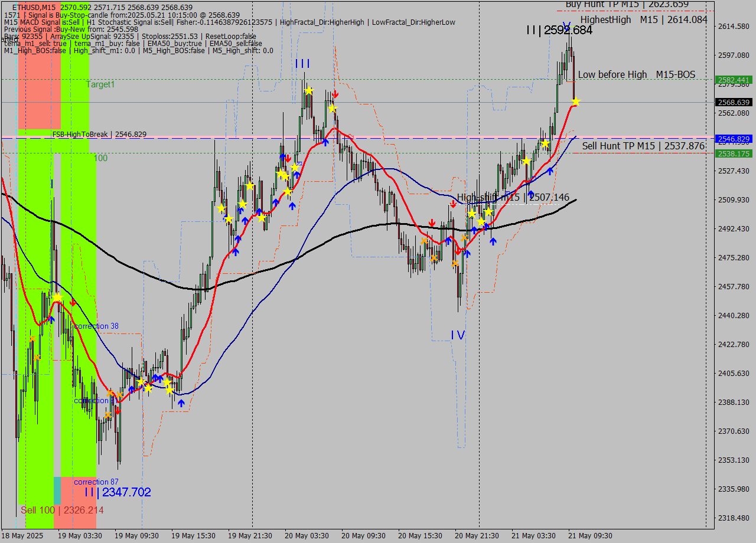Click the Low before High M15-BOS label
Screen dimensions: 756x543
pos(636,74)
